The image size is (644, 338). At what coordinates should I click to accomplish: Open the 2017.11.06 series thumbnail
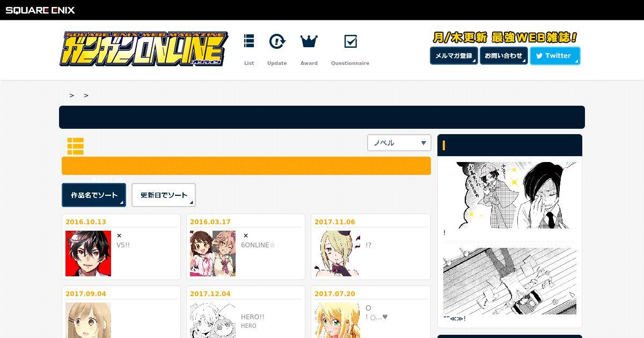point(337,254)
